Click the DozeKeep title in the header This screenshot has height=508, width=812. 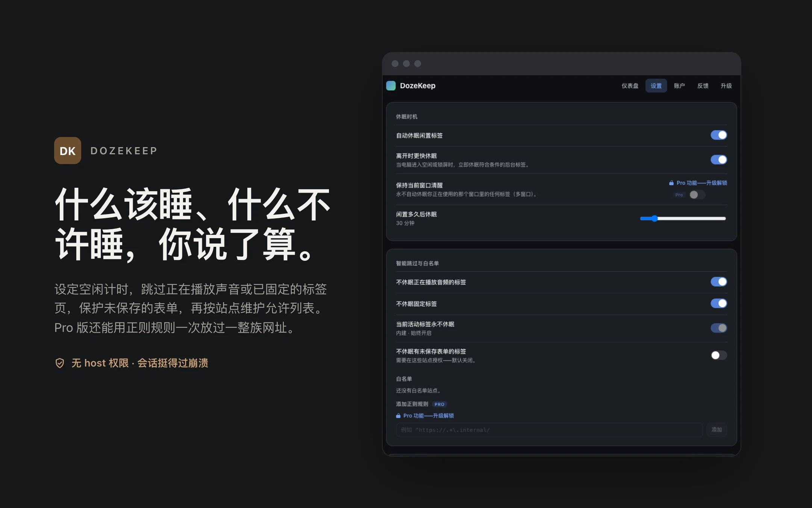click(418, 86)
